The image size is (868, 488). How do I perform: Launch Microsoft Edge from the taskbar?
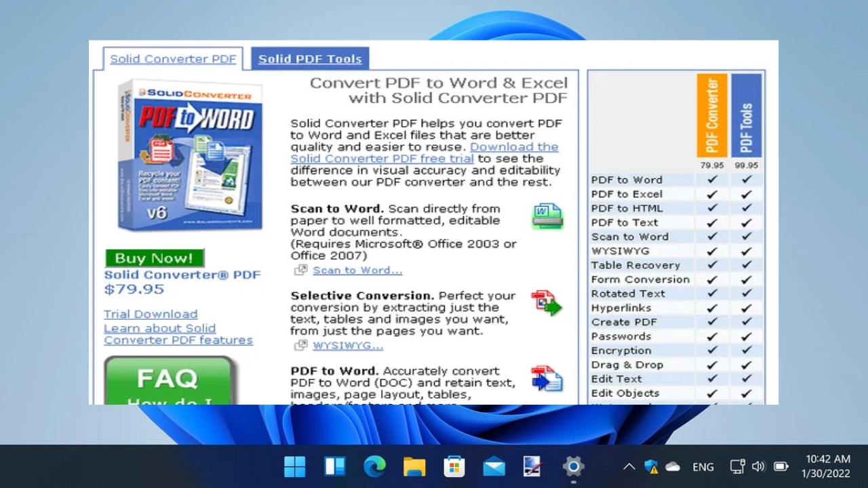point(374,466)
